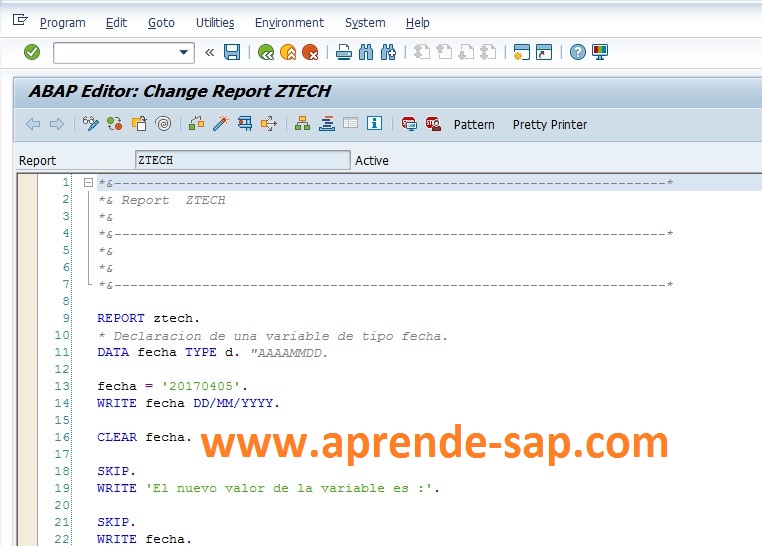Open the Help menu
This screenshot has width=762, height=546.
[x=417, y=23]
